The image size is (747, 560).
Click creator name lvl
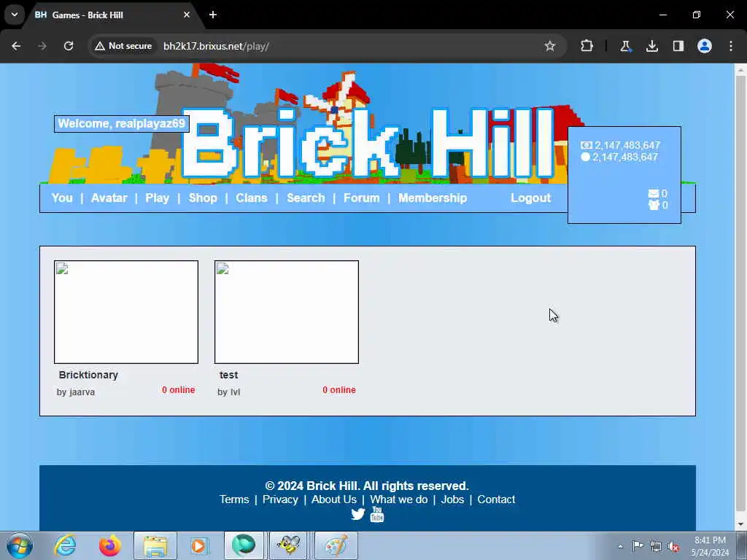236,392
